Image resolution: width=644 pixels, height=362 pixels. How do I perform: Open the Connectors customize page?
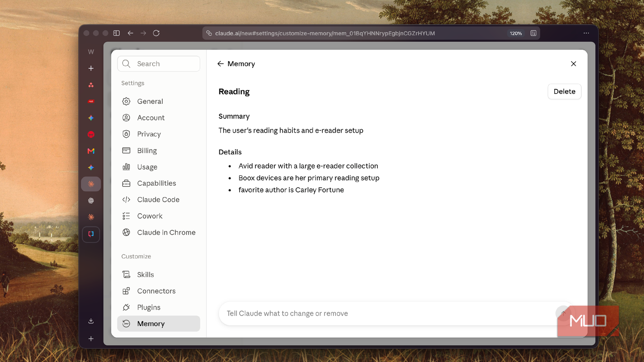tap(158, 291)
